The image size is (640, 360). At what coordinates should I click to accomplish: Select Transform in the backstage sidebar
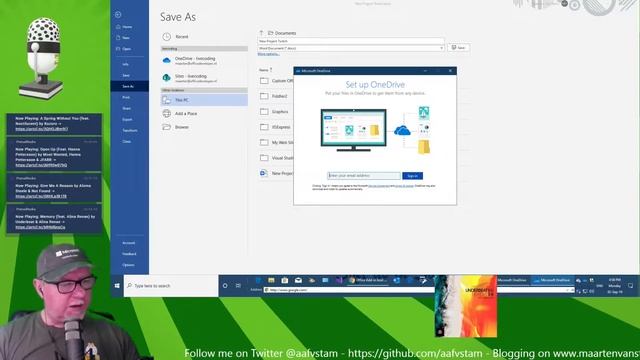click(x=130, y=131)
